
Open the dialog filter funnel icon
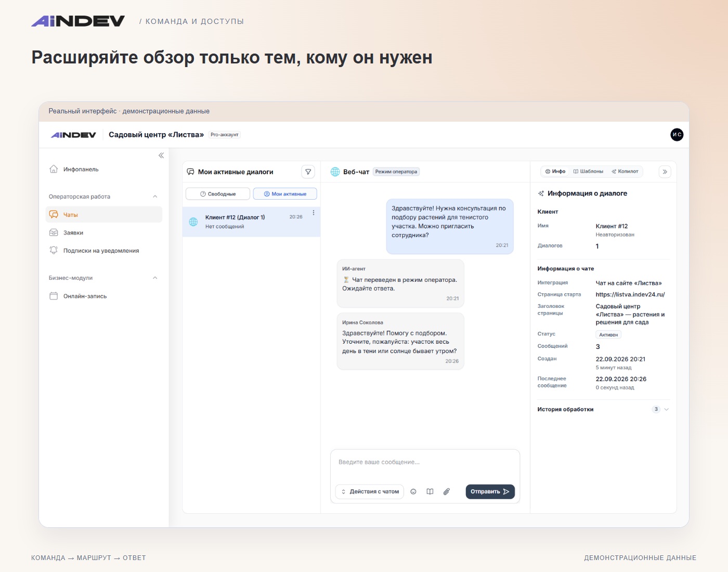click(x=308, y=172)
